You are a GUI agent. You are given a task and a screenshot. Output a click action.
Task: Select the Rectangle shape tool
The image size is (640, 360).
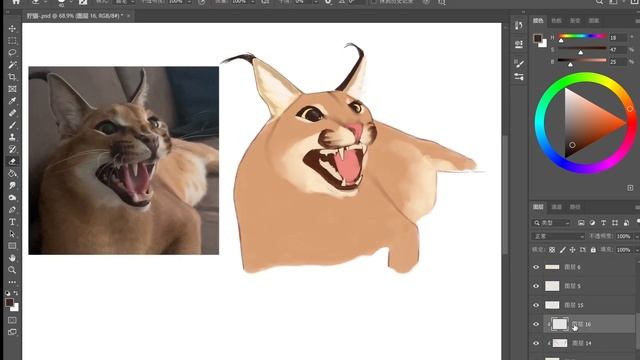tap(12, 246)
